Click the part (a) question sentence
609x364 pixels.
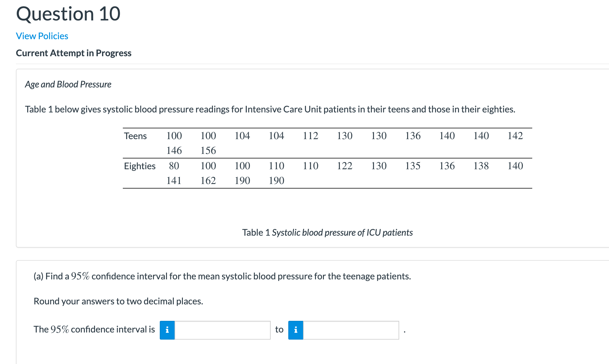[222, 276]
